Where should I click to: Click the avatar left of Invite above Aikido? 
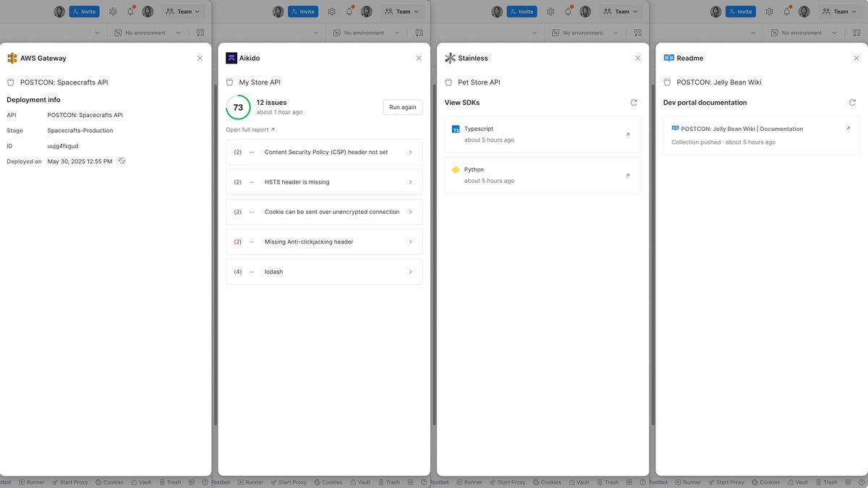coord(278,12)
